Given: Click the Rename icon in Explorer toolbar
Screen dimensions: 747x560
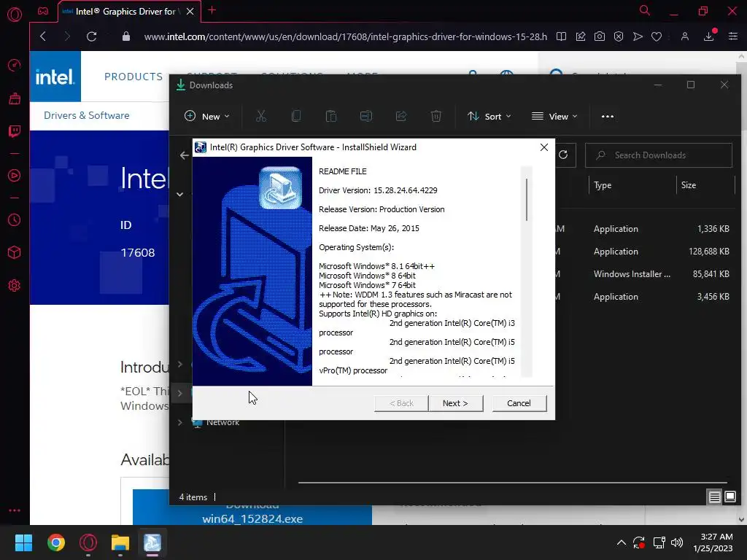Looking at the screenshot, I should coord(366,116).
